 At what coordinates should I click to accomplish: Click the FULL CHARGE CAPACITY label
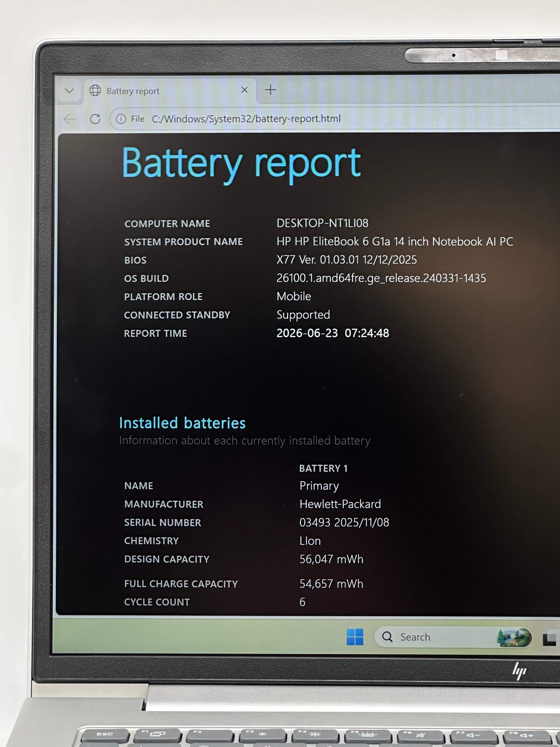(x=181, y=584)
